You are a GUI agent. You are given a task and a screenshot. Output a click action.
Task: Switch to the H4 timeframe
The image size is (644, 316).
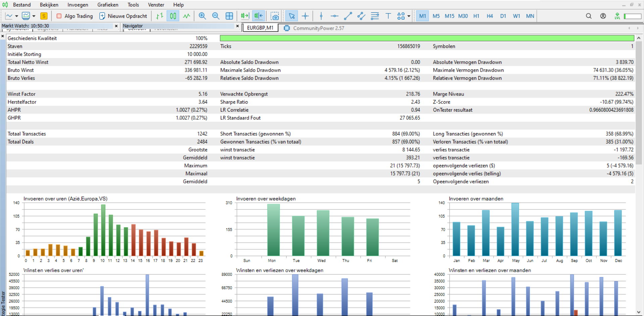(490, 16)
